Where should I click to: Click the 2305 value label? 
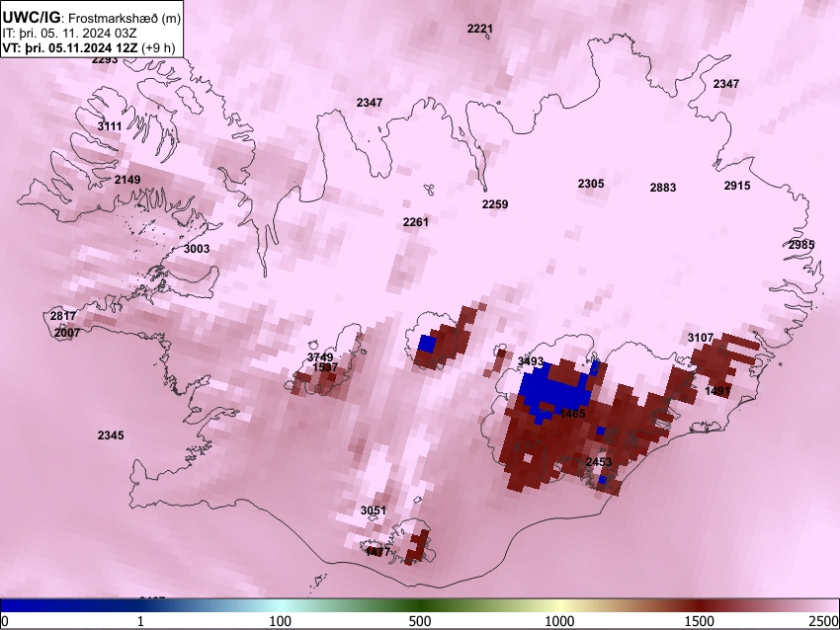point(591,184)
